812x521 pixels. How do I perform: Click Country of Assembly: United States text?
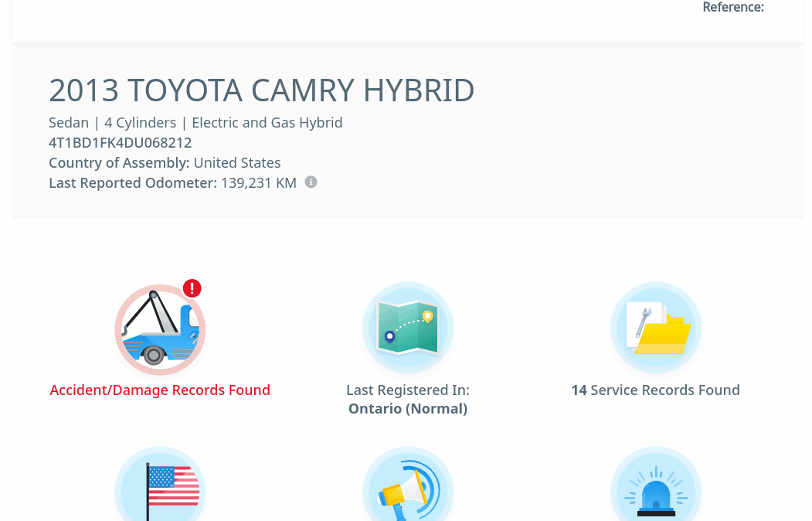[165, 162]
